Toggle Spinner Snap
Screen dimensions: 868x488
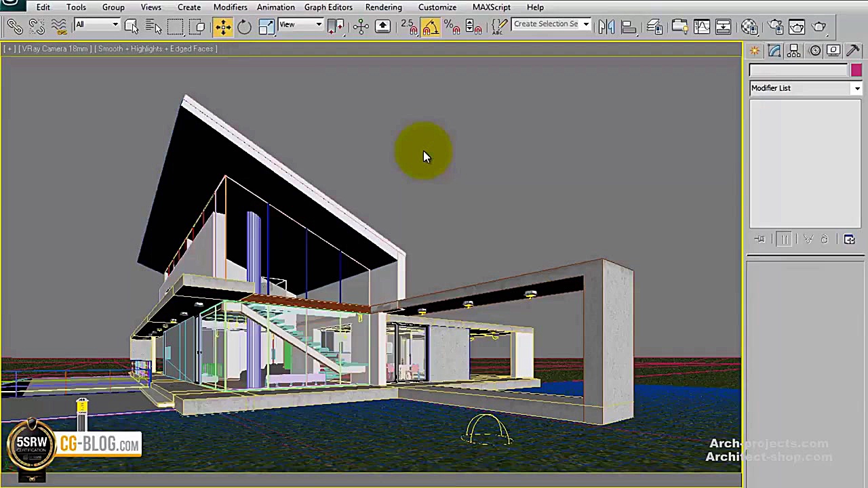pos(473,26)
